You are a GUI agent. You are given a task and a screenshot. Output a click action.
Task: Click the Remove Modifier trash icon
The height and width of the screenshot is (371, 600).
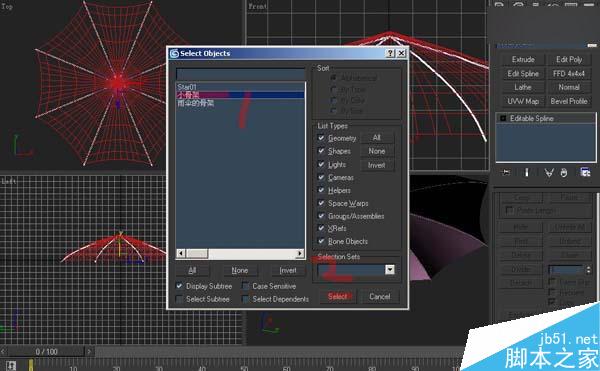pyautogui.click(x=564, y=173)
